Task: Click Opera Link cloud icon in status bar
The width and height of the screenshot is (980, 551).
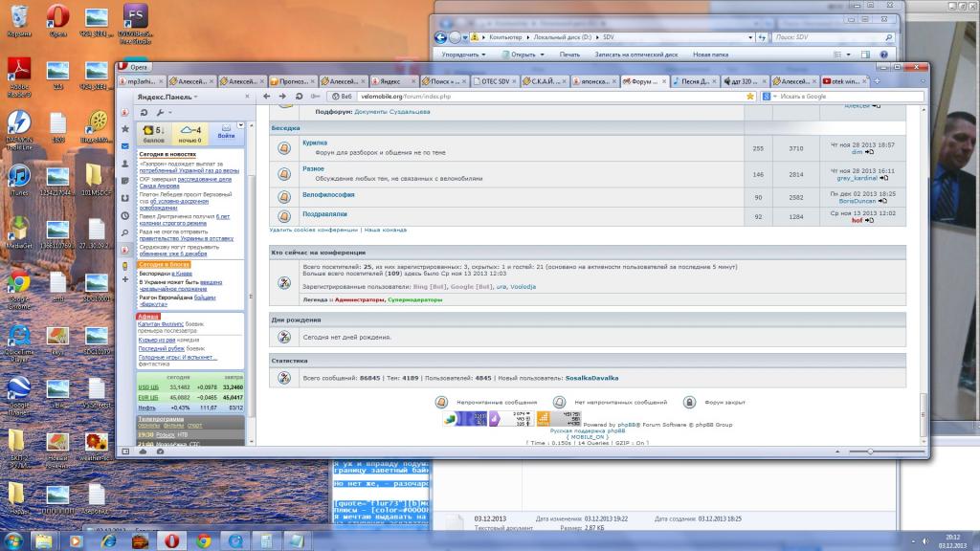Action: click(144, 452)
